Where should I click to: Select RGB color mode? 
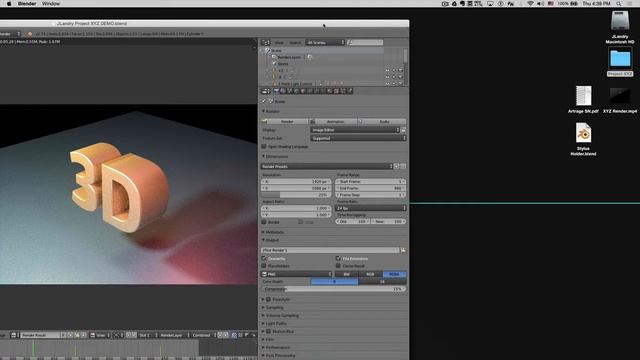[x=370, y=274]
